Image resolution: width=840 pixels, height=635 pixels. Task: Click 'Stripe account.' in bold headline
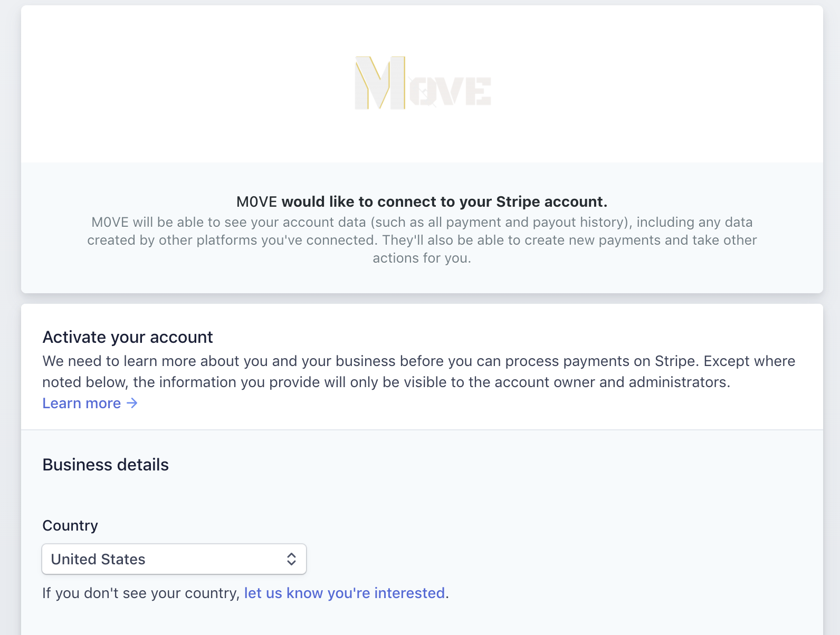point(552,202)
